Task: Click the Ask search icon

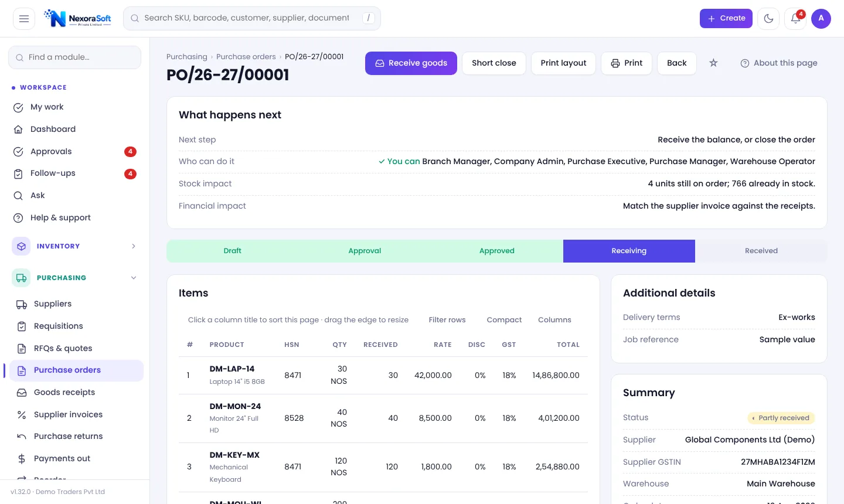Action: (x=18, y=196)
